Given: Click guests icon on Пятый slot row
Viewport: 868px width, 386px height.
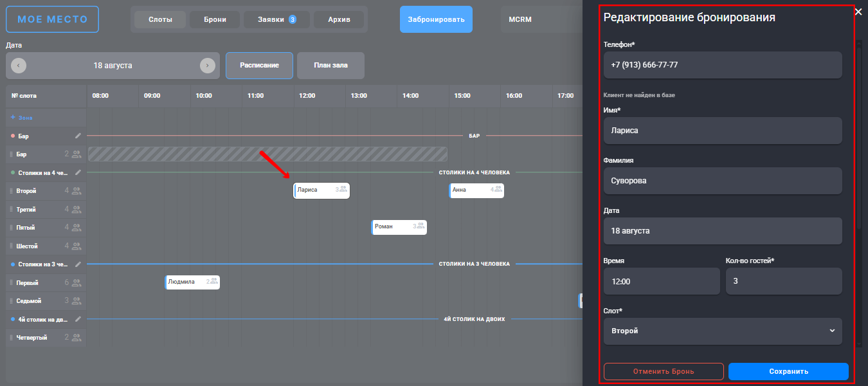Looking at the screenshot, I should [77, 228].
